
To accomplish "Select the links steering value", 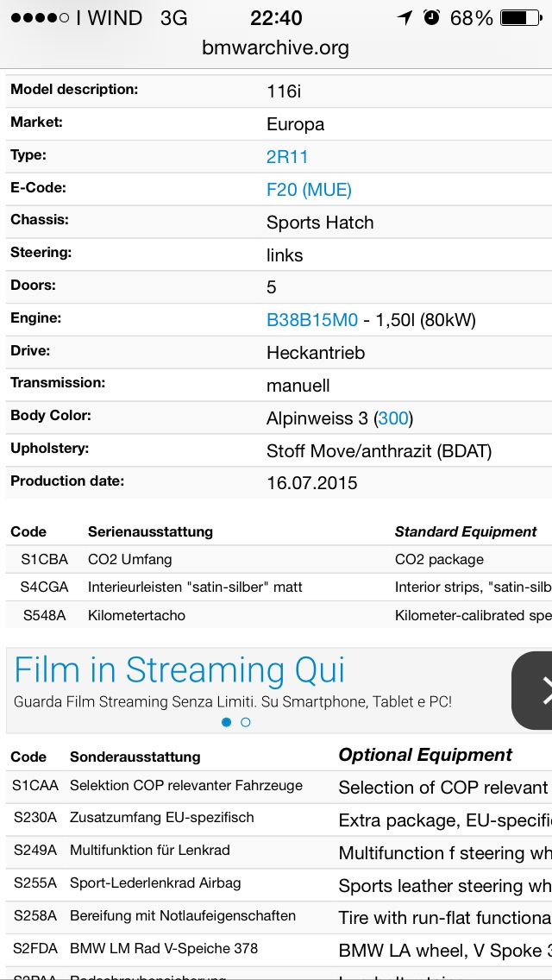I will pos(285,255).
